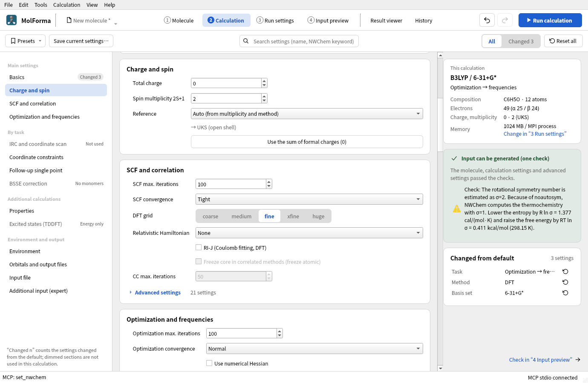Click the new molecule document icon

[x=69, y=20]
